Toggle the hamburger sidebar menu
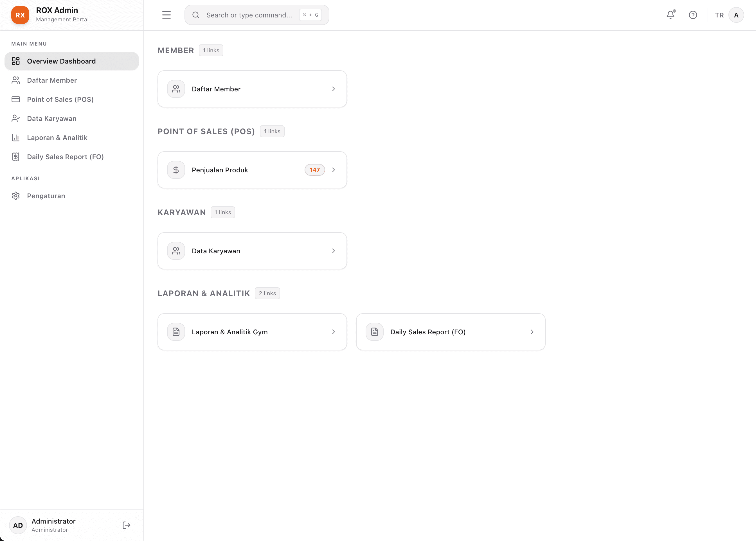Screen dimensions: 756x541 click(166, 15)
